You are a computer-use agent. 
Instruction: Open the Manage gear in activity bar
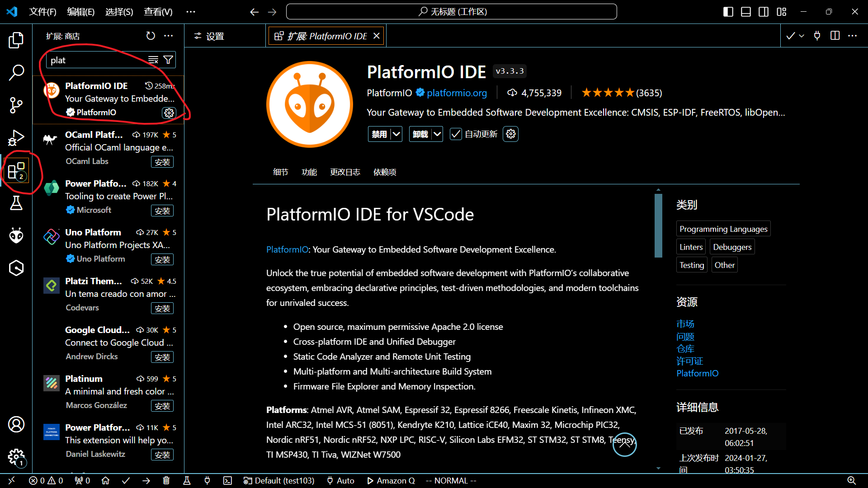(16, 457)
